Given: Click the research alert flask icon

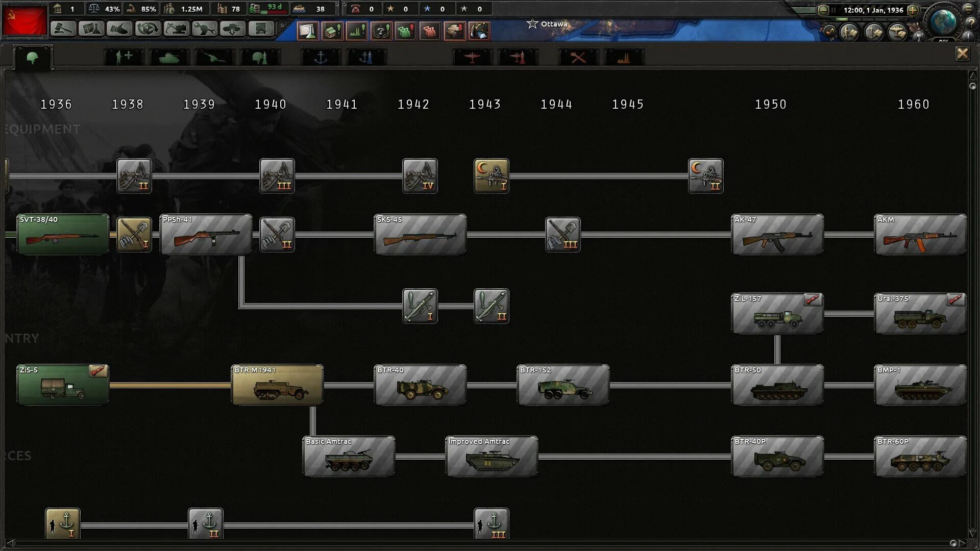Looking at the screenshot, I should click(x=308, y=31).
